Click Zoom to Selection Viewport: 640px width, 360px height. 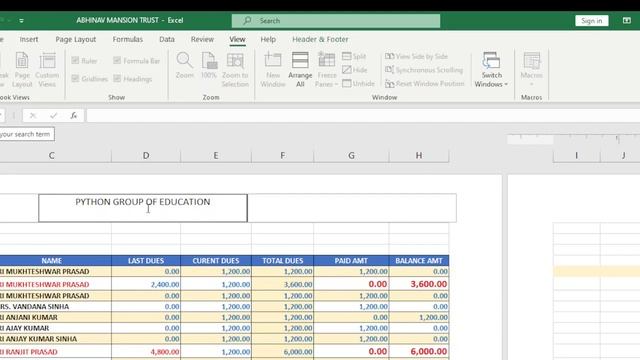(235, 69)
